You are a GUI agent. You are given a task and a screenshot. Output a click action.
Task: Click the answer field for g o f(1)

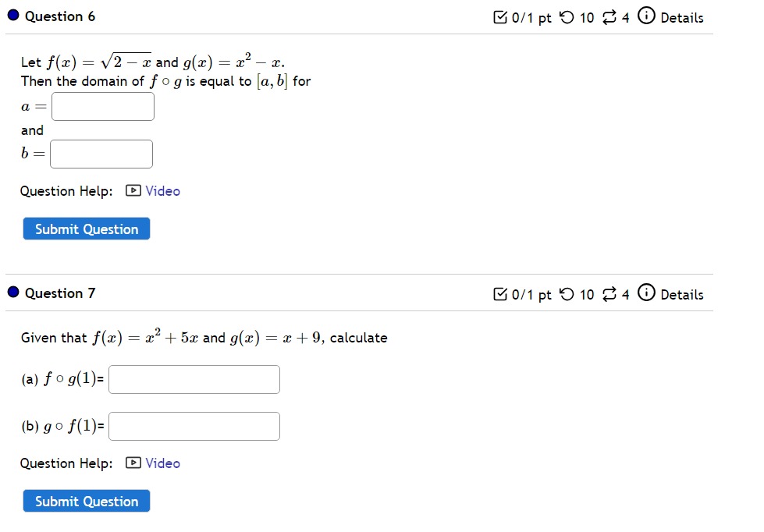[x=194, y=426]
